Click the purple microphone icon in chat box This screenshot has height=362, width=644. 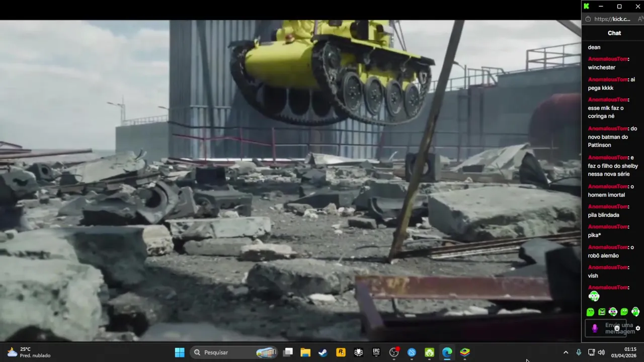[x=595, y=328]
